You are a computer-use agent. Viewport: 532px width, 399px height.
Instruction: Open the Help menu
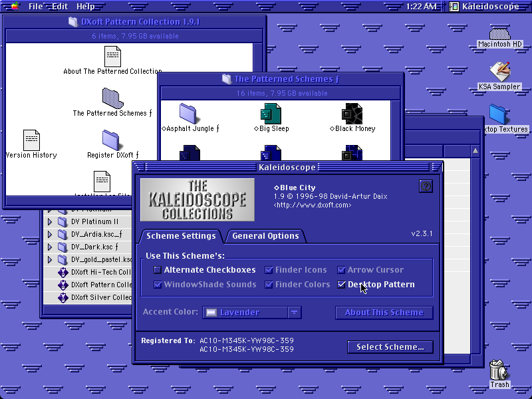86,7
